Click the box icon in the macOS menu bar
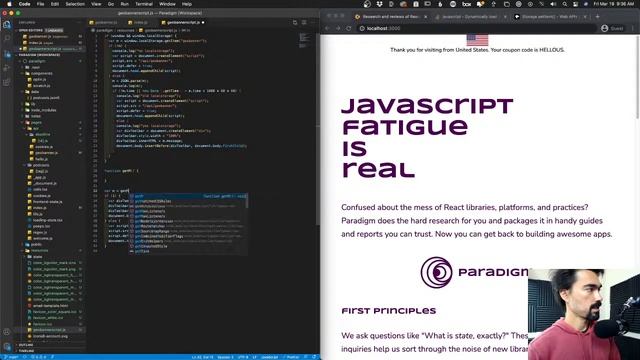Screen dimensions: 640x360 (466, 4)
